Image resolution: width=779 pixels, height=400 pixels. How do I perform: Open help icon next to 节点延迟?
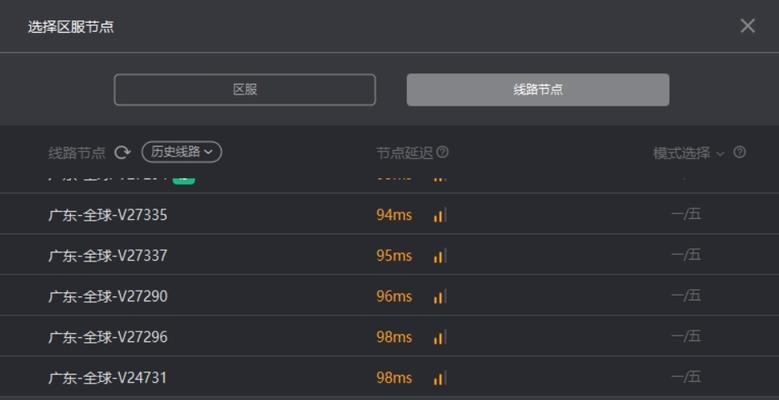442,152
